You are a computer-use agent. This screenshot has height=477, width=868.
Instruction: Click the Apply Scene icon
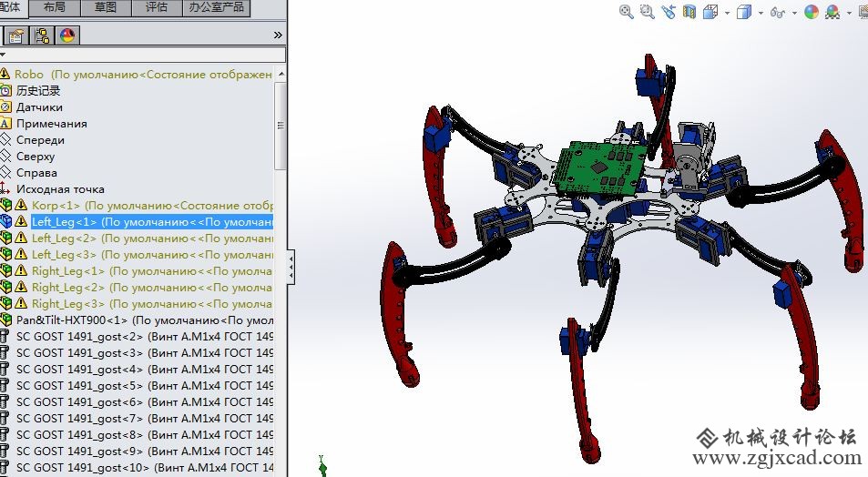click(832, 12)
